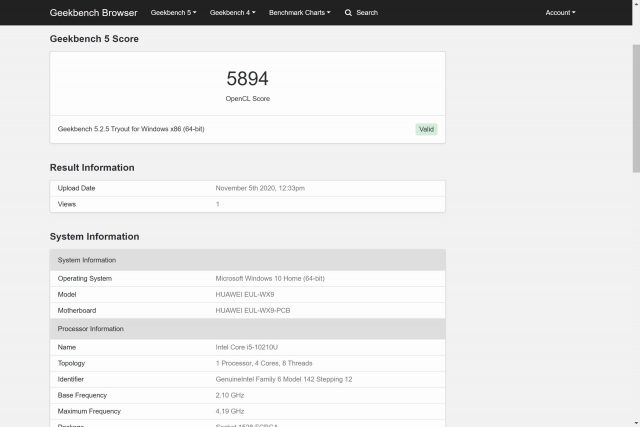Open the Benchmark Charts dropdown
The height and width of the screenshot is (427, 640).
tap(300, 13)
